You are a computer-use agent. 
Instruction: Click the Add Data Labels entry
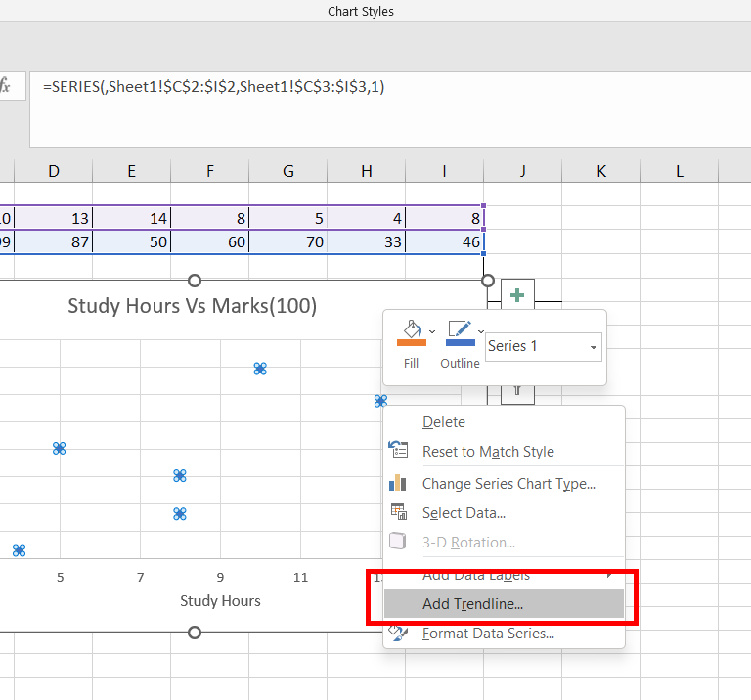[x=476, y=575]
